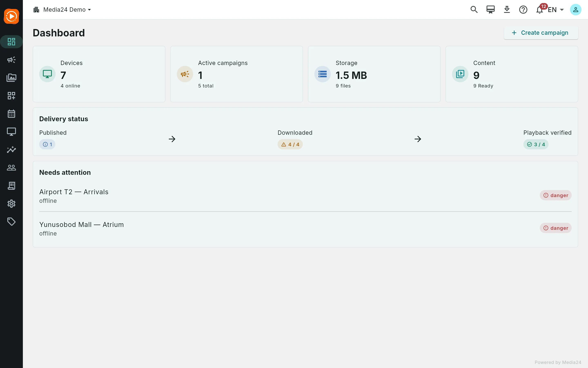Click danger badge for Yunusobod Mall — Atrium
Viewport: 588px width, 368px height.
556,228
